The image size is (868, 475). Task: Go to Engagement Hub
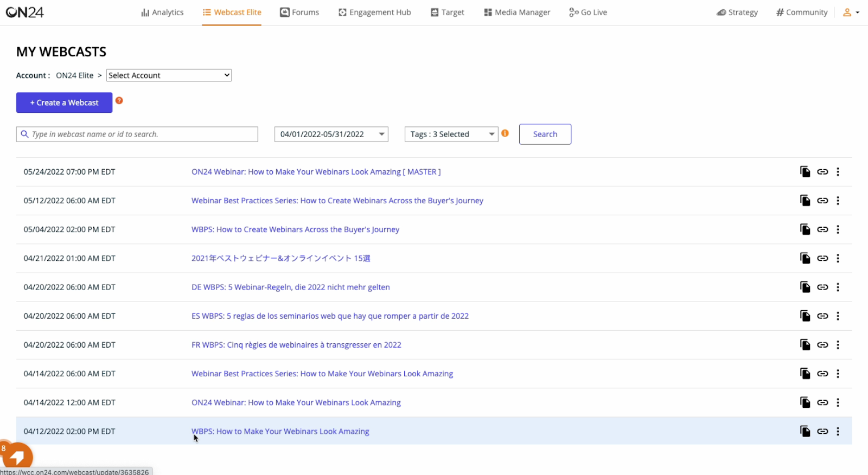pos(375,12)
